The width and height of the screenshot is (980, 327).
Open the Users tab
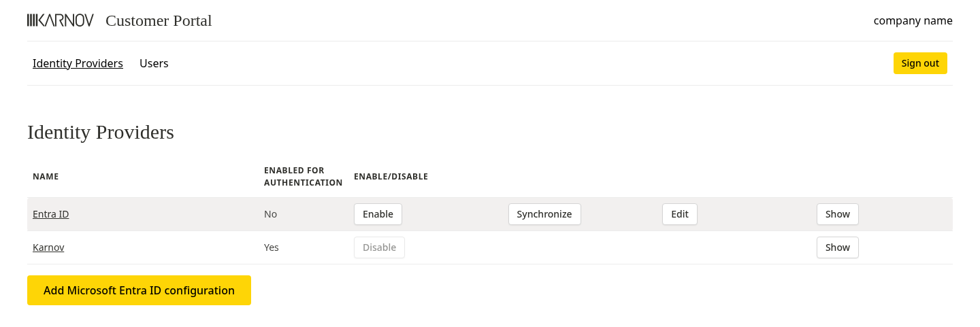[154, 63]
